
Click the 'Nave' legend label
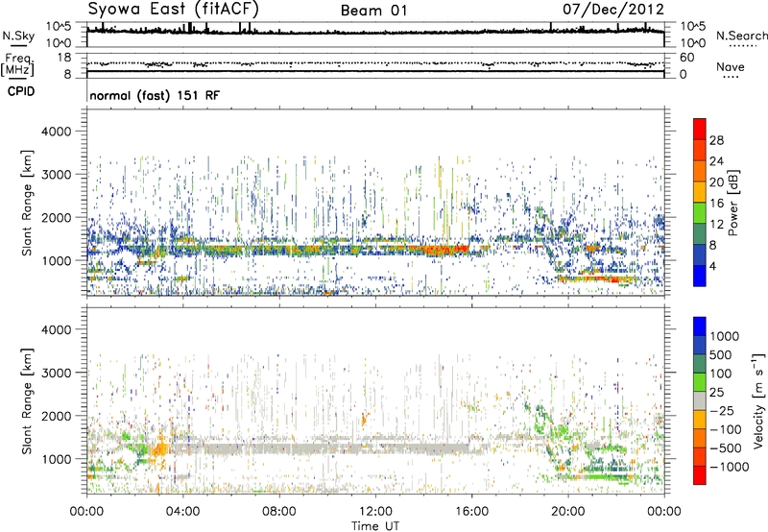coord(731,67)
